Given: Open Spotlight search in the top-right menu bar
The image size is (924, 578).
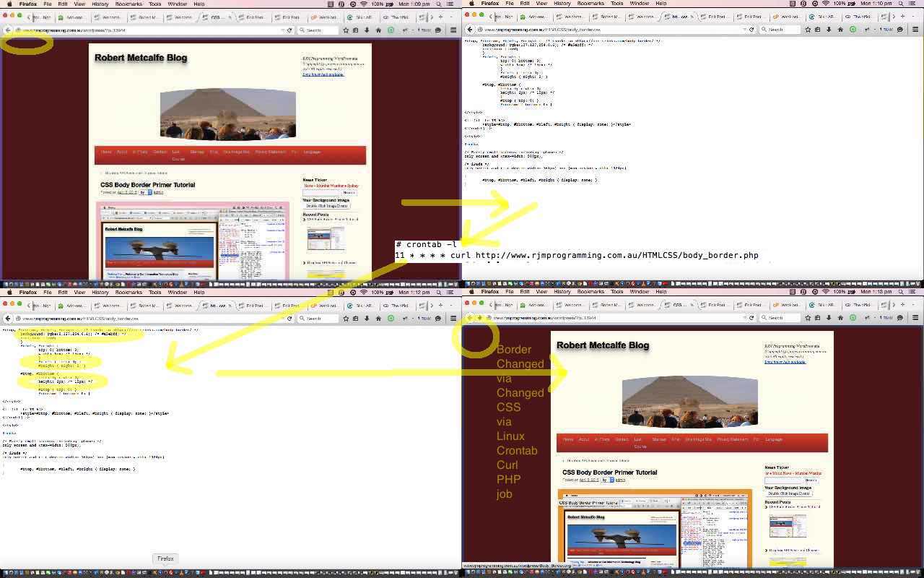Looking at the screenshot, I should click(x=902, y=4).
